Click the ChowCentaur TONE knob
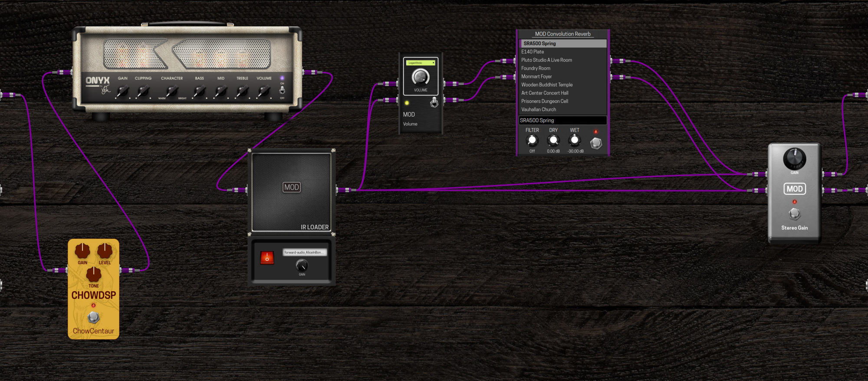 coord(94,274)
